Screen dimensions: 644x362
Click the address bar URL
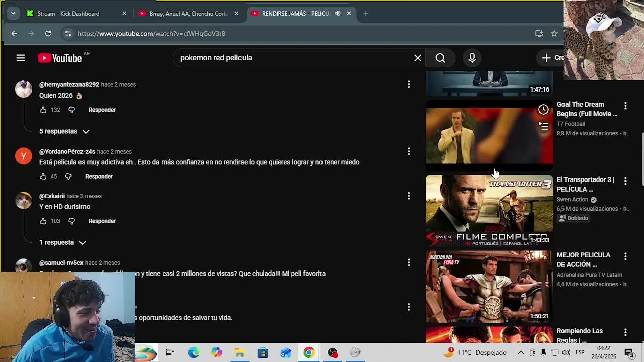pos(151,34)
